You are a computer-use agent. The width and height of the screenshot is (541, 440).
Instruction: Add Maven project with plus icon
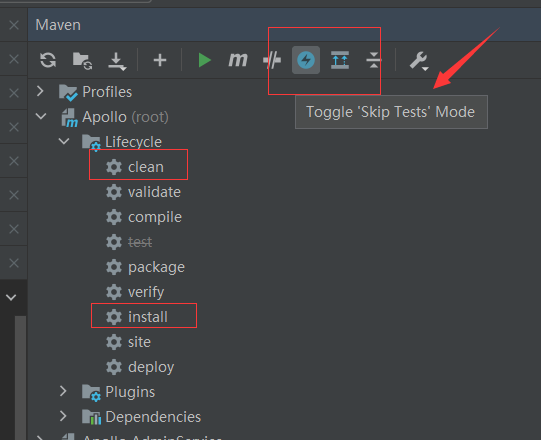[x=160, y=60]
